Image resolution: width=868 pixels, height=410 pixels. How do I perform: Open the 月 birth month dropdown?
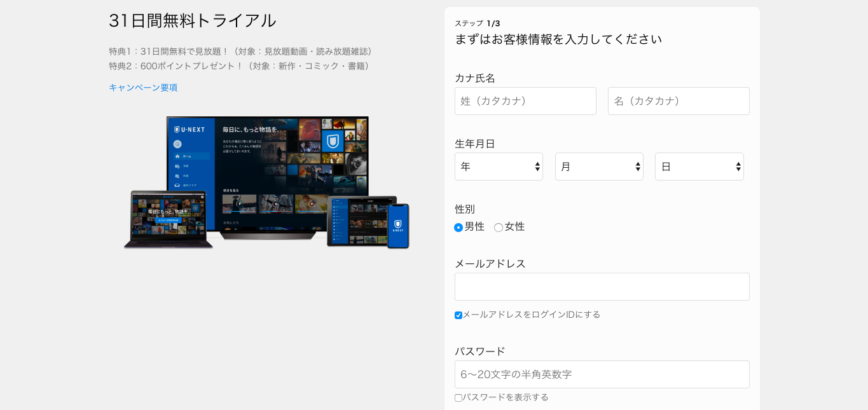click(x=599, y=167)
